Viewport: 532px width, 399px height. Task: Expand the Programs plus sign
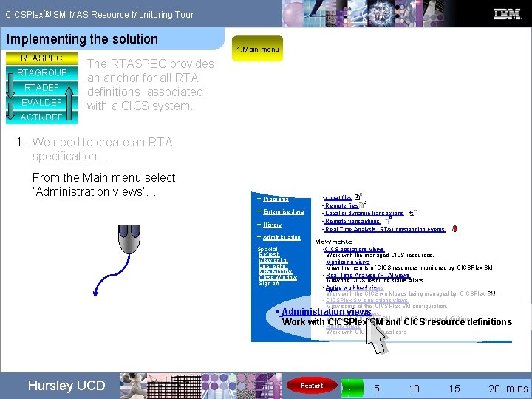pyautogui.click(x=259, y=199)
